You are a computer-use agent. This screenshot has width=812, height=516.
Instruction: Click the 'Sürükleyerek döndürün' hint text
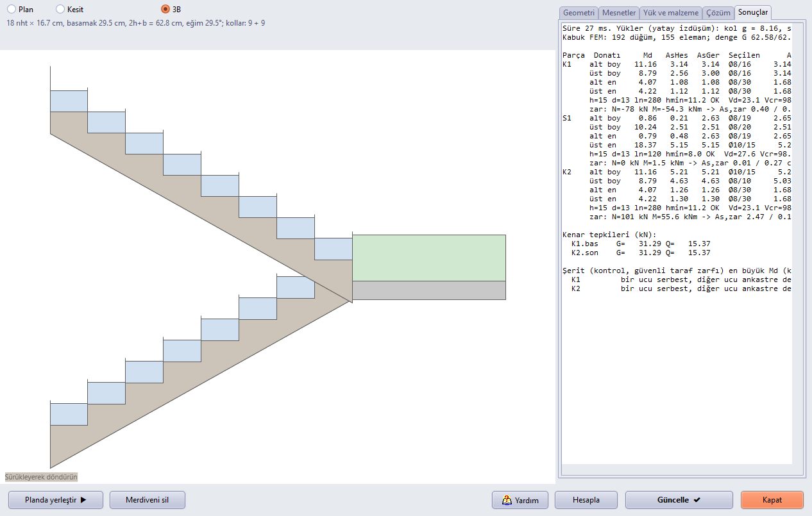tap(41, 477)
